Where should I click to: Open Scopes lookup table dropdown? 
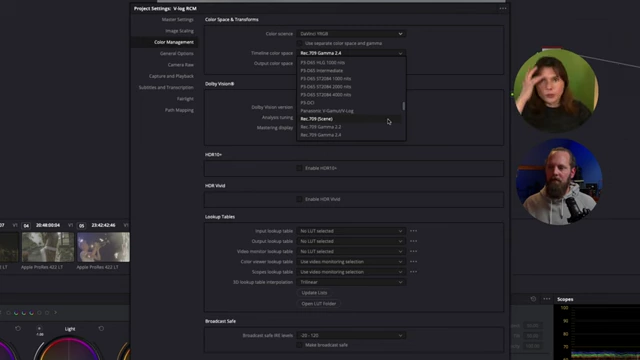tap(351, 272)
